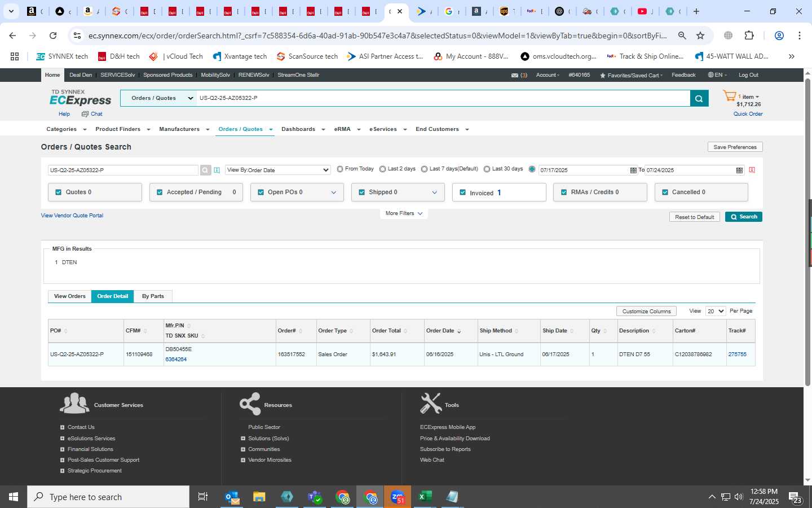Open the Account dropdown in top bar
Image resolution: width=812 pixels, height=508 pixels.
[548, 75]
